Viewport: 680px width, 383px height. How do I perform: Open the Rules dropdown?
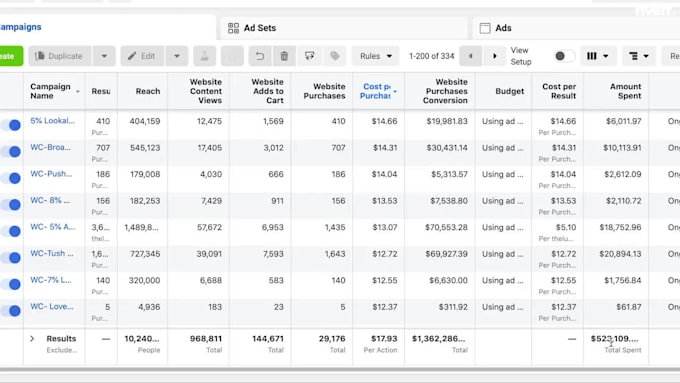point(376,56)
